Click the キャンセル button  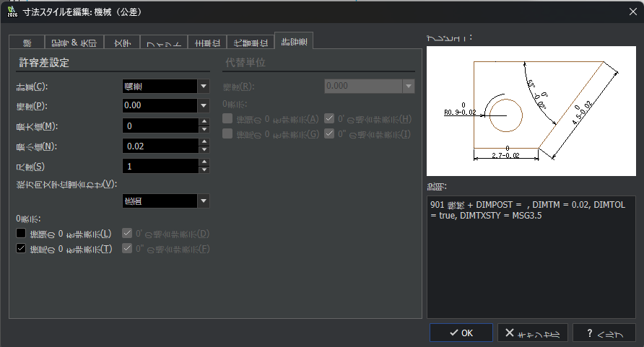[532, 333]
